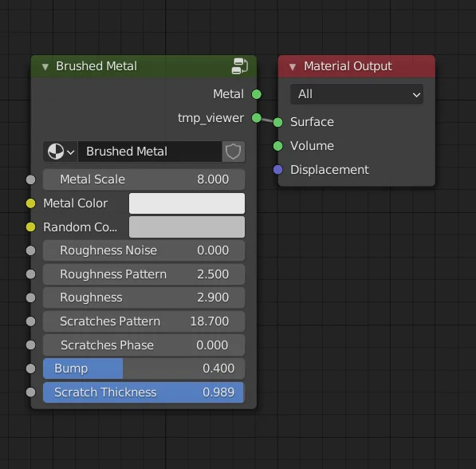Viewport: 476px width, 469px height.
Task: Click Roughness Pattern input socket
Action: click(x=30, y=274)
